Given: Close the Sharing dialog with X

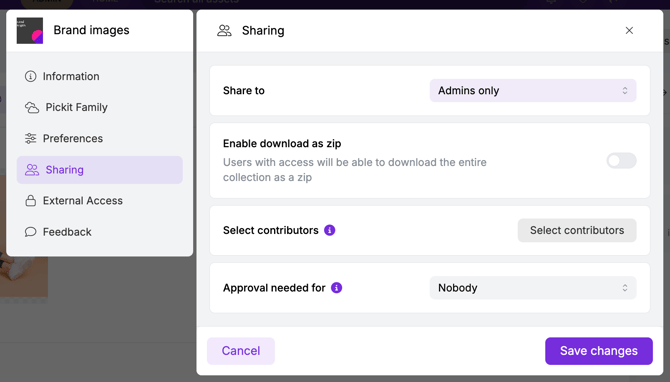Looking at the screenshot, I should (x=629, y=31).
